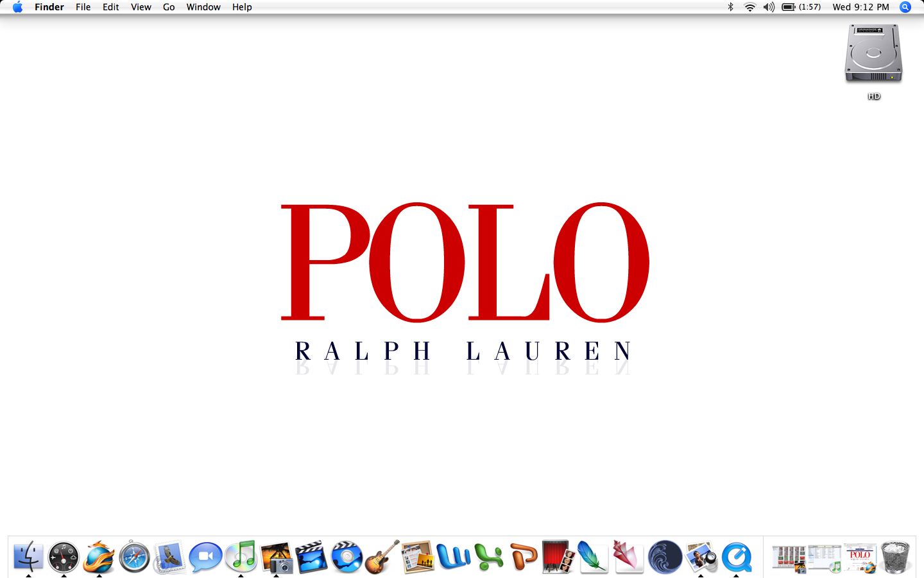Open QuickTime Player blue Q icon

[x=737, y=557]
